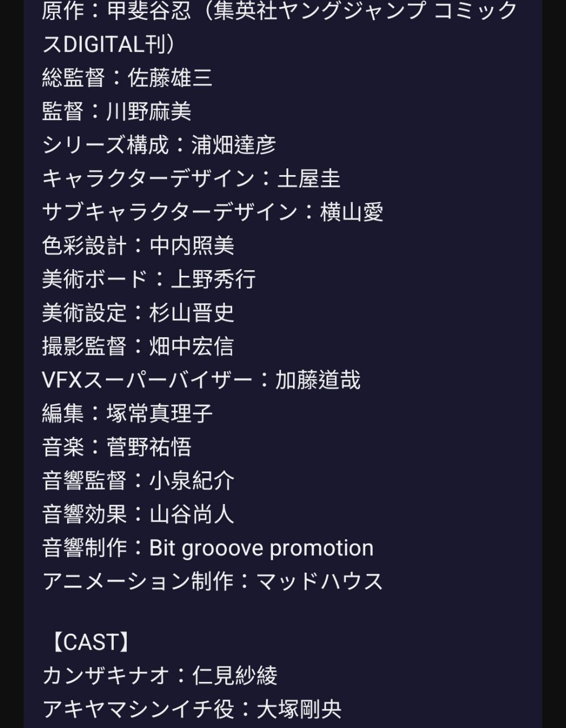566x728 pixels.
Task: Select the 撮影監督 畑中宏信 line
Action: 138,346
